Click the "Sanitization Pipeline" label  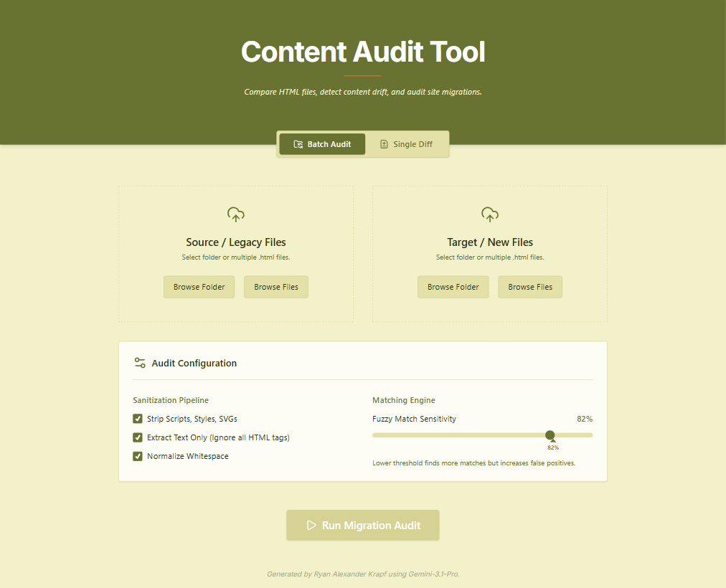point(171,400)
